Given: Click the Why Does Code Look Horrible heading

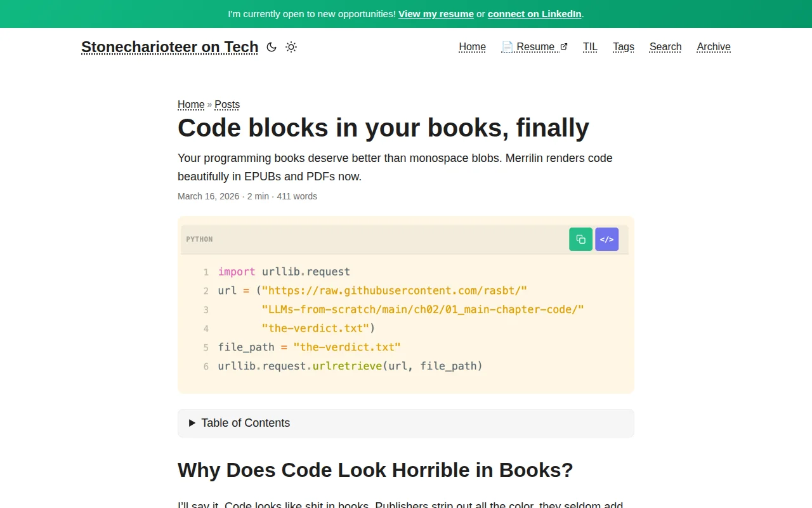Looking at the screenshot, I should pyautogui.click(x=376, y=470).
